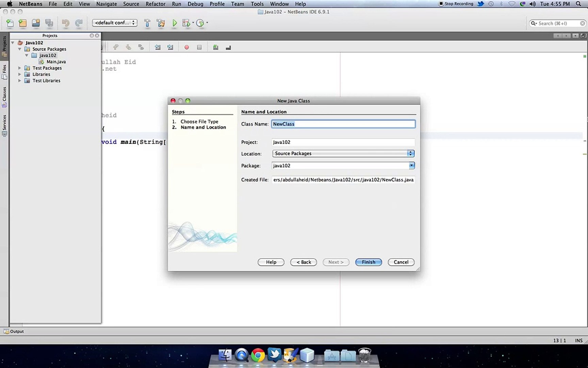Click the maximize window icon in the editor tab bar
Image resolution: width=588 pixels, height=368 pixels.
click(x=583, y=35)
